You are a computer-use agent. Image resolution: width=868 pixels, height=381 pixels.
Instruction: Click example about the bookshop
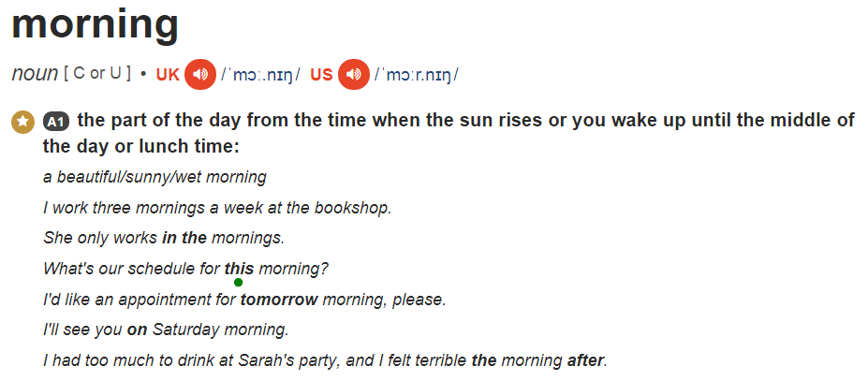[x=217, y=208]
